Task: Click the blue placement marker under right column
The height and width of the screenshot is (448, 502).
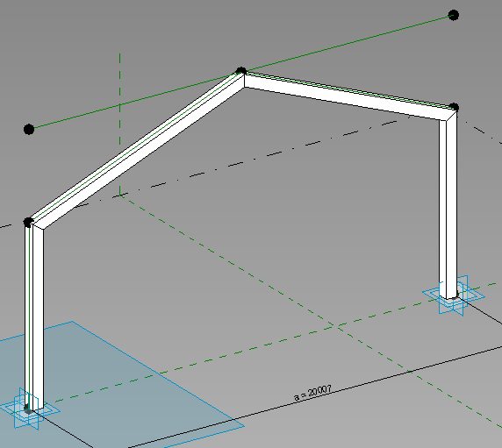Action: [453, 295]
